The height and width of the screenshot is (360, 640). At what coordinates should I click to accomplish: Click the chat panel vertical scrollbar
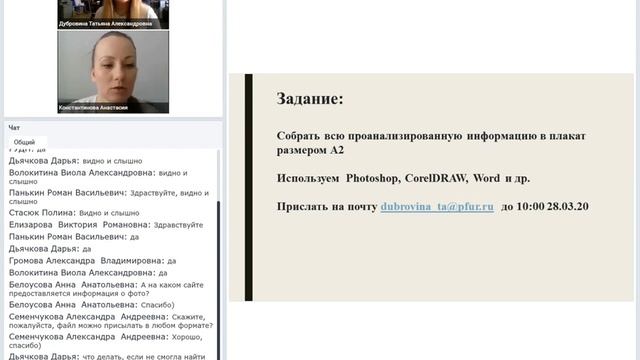[x=218, y=280]
